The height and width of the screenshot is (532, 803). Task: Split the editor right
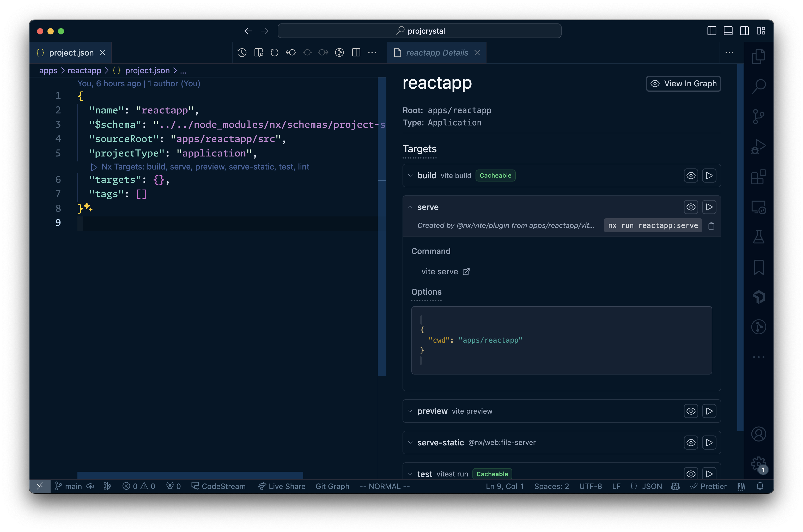[356, 53]
